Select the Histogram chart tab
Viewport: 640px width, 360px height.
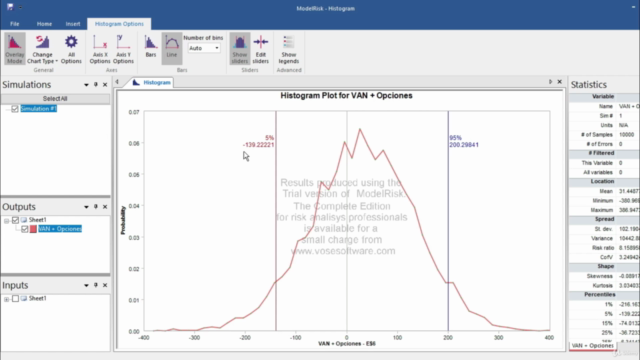[x=152, y=82]
